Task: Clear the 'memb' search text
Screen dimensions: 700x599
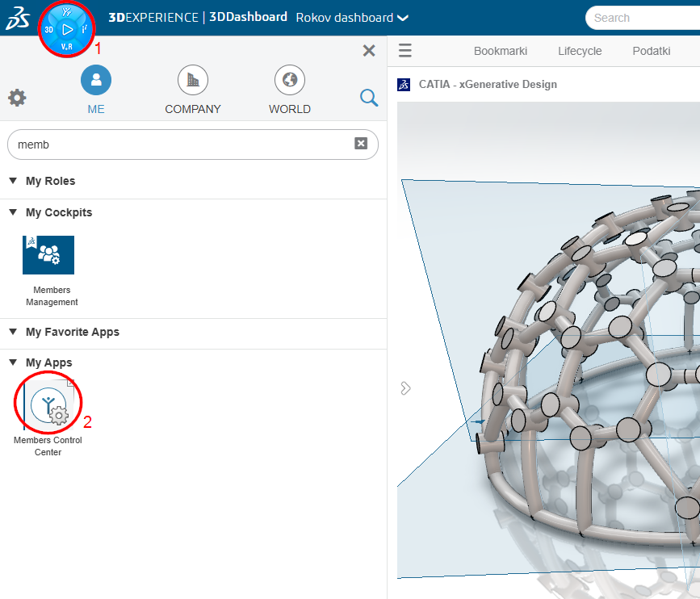Action: point(361,143)
